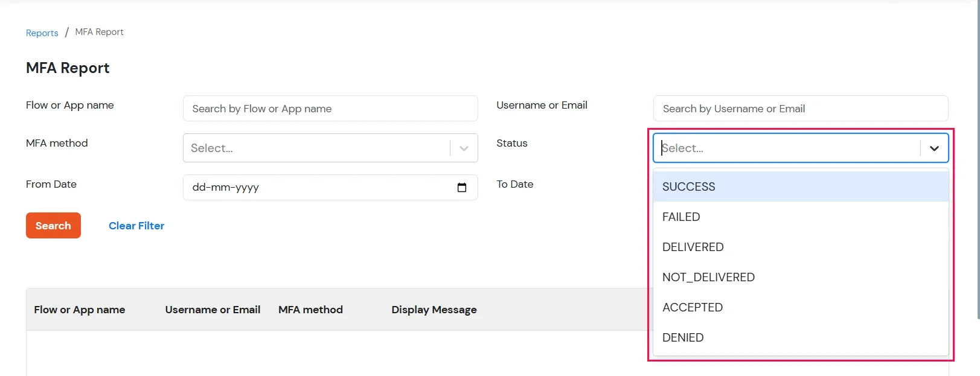Click the MFA Report breadcrumb text

[x=99, y=32]
